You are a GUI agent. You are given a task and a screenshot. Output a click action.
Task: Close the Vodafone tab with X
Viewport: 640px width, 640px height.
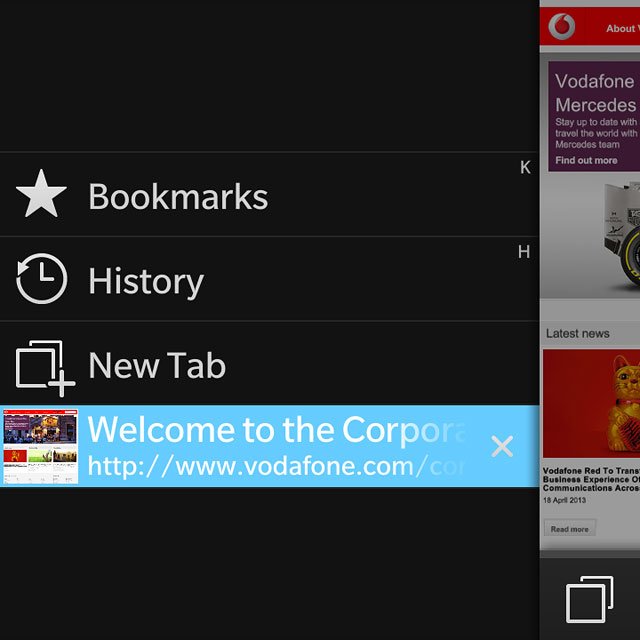502,446
